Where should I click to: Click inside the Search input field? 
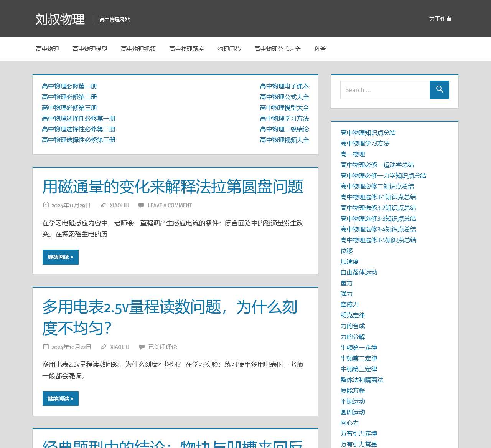pos(385,89)
